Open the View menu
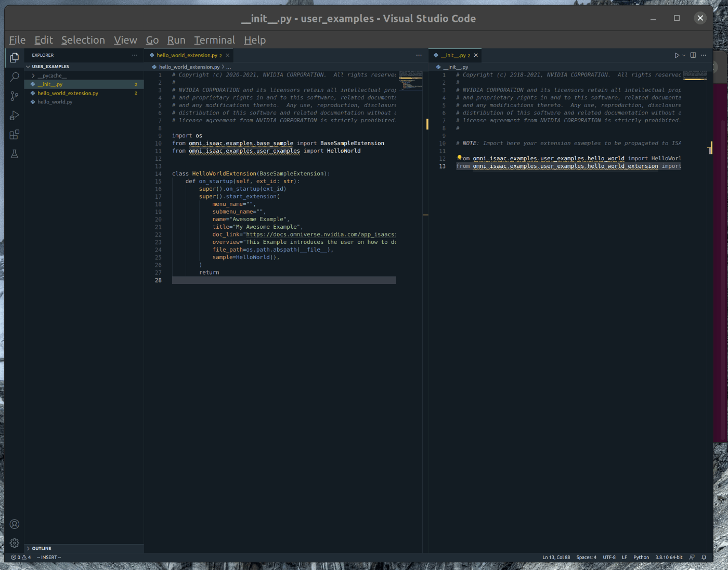 [x=125, y=40]
